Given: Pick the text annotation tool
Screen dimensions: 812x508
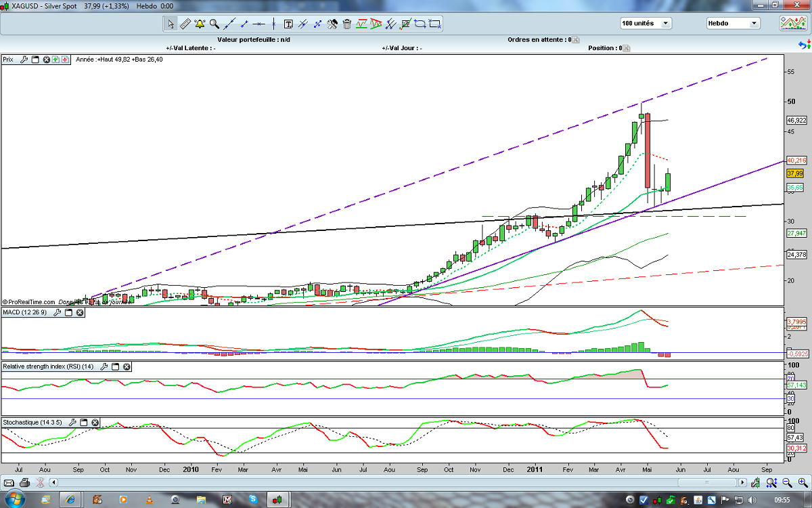Looking at the screenshot, I should 288,24.
